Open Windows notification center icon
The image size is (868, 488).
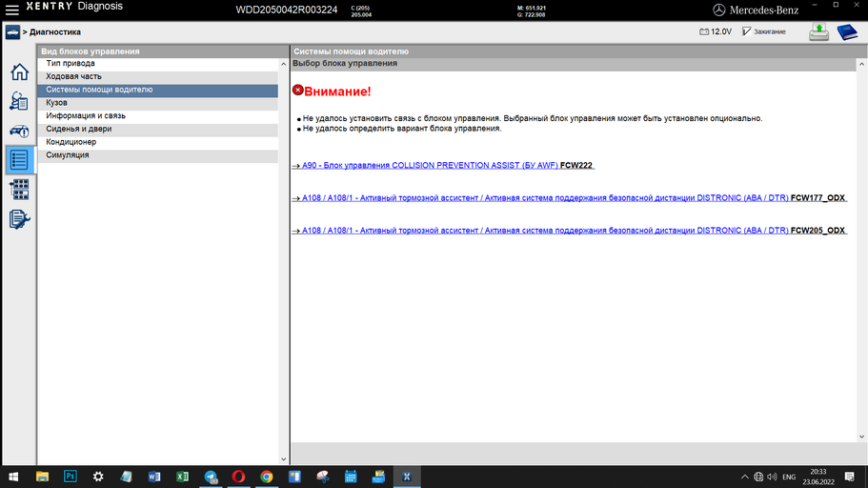[849, 477]
